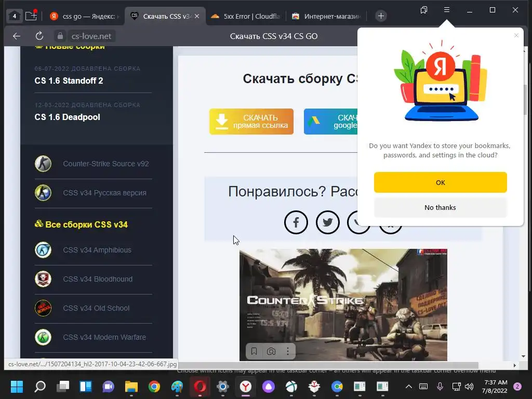The image size is (532, 399).
Task: Open the CS 1.6 Standoff 2 link
Action: [69, 81]
